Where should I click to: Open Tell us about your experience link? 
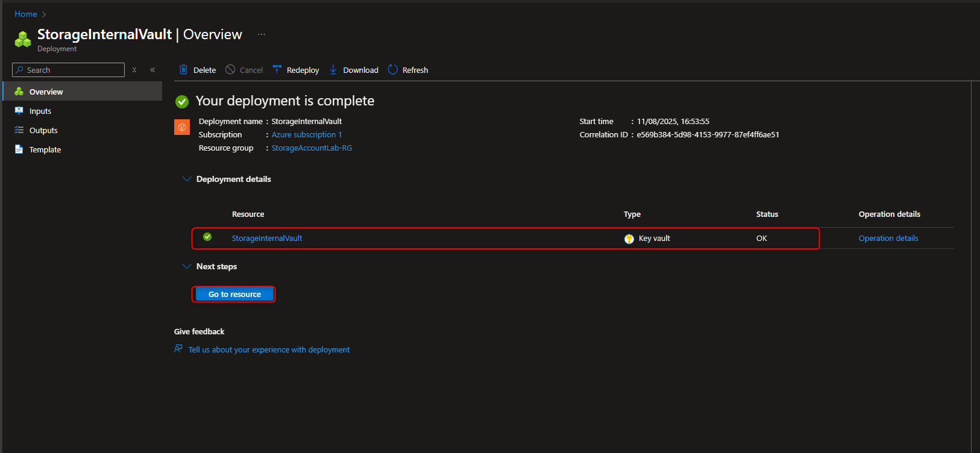click(x=269, y=350)
